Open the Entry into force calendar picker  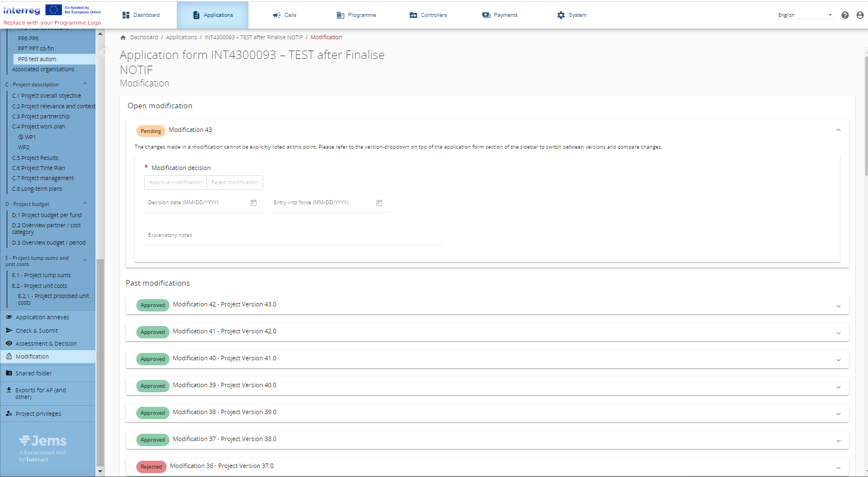coord(379,203)
